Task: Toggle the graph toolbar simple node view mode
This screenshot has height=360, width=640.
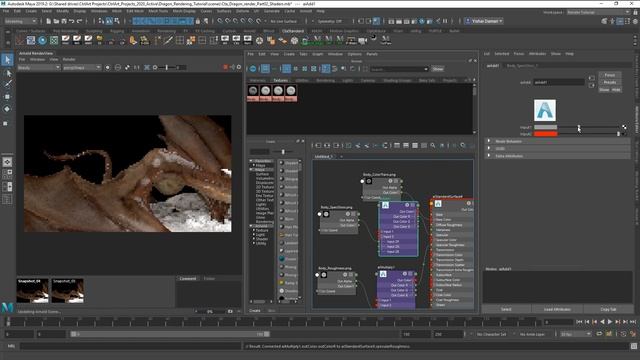Action: [397, 145]
